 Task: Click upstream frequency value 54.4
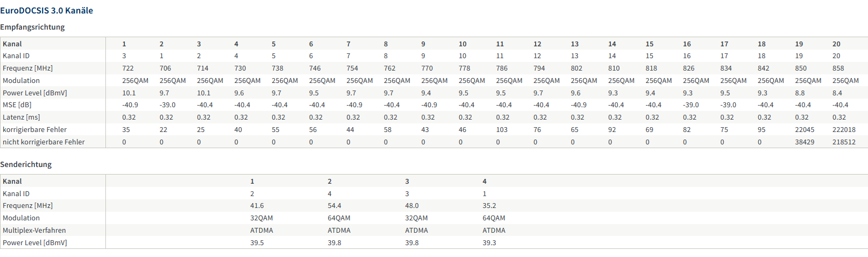point(335,206)
